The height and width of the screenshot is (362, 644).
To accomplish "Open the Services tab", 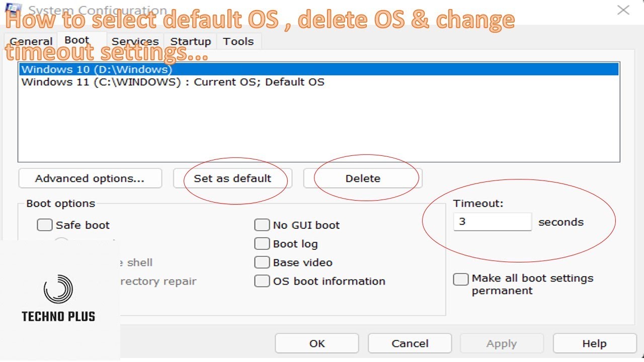I will [135, 41].
